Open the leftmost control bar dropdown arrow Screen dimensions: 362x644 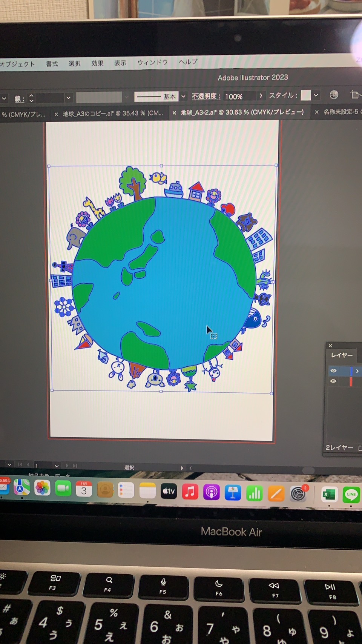4,99
